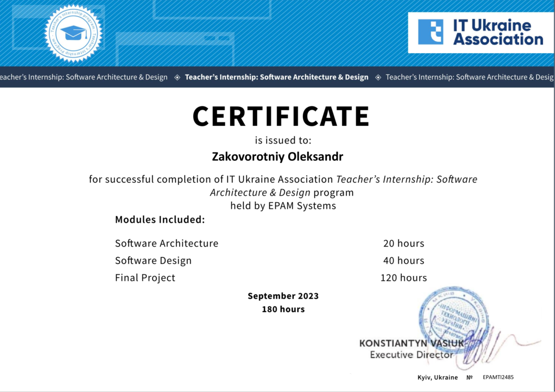Screen dimensions: 555x392
Task: Select the bold centered banner title
Action: click(x=276, y=77)
